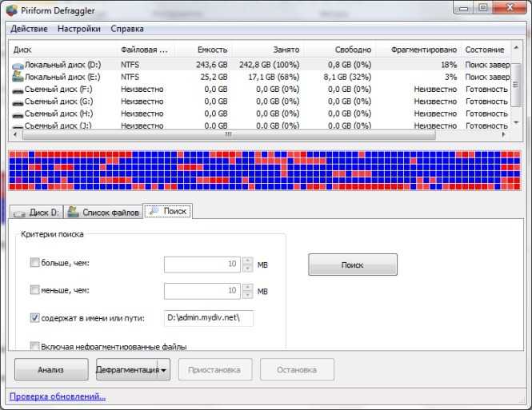
Task: Select the Локальный диск (D:) row
Action: (x=260, y=65)
